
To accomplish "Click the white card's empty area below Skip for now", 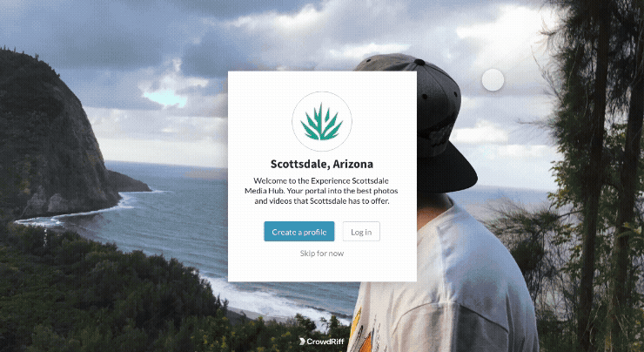I will pyautogui.click(x=322, y=270).
